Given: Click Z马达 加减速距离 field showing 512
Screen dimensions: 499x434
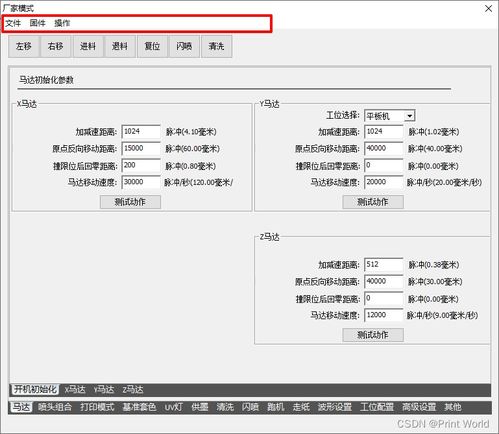Looking at the screenshot, I should [x=384, y=265].
